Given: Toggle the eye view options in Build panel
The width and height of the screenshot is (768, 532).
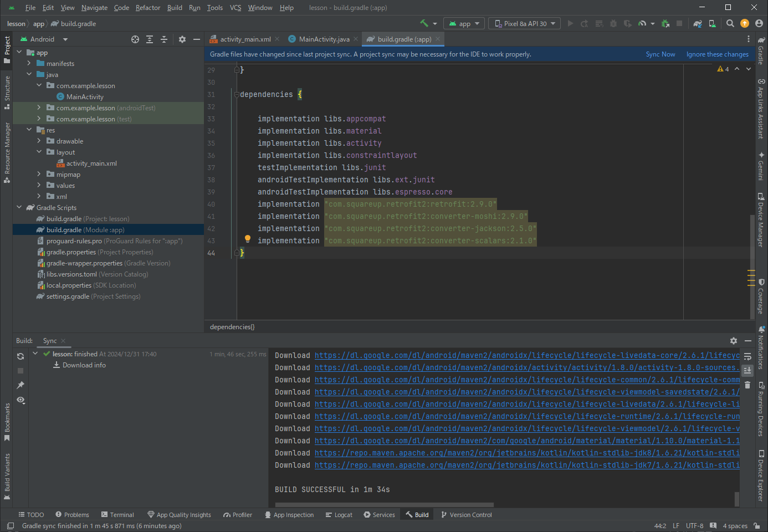Looking at the screenshot, I should click(x=21, y=400).
